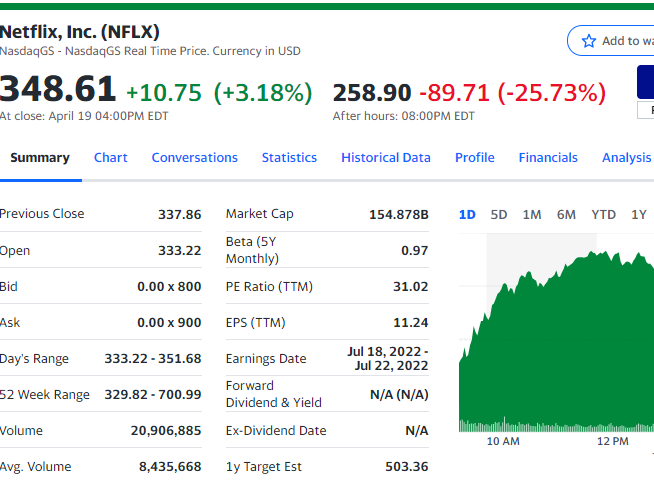Click 52 Week Range value 329.82 - 700.99

153,395
